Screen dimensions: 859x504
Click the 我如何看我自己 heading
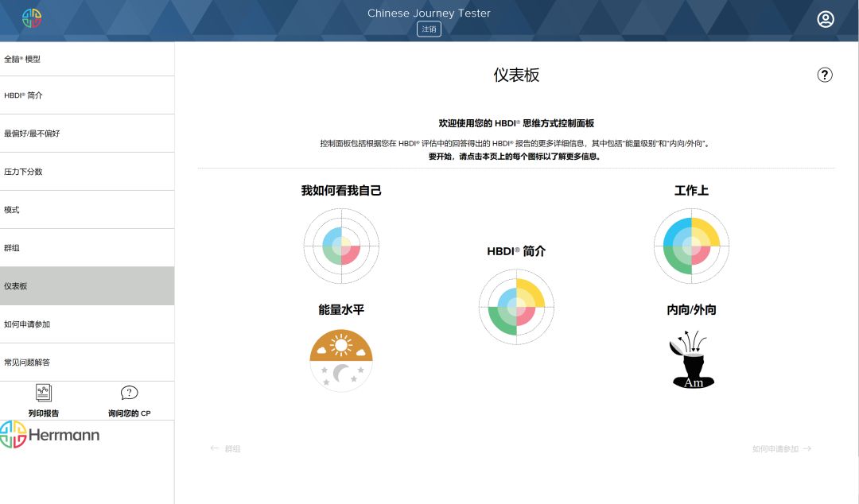(x=341, y=191)
